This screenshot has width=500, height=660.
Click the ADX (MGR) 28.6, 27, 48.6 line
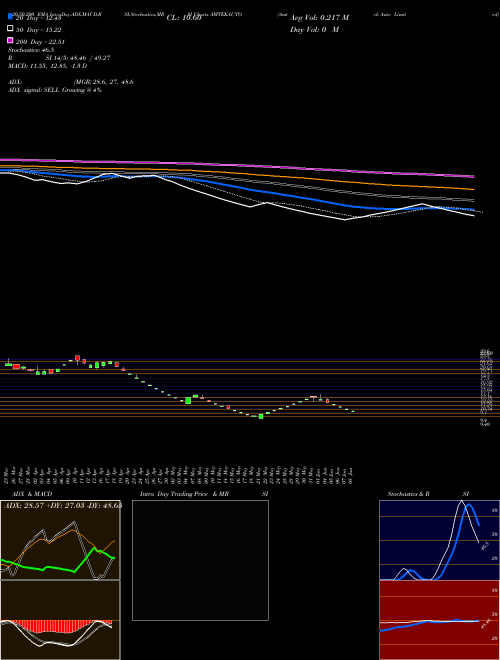coord(71,82)
